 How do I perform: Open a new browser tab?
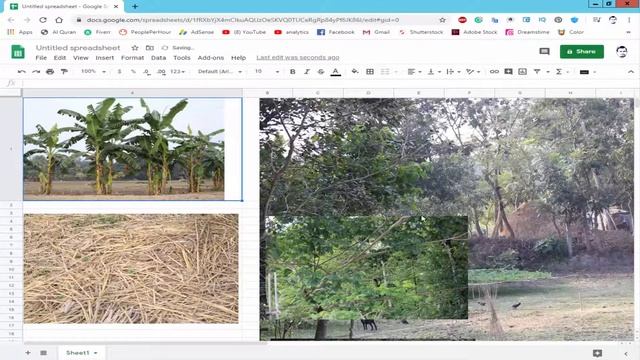(x=135, y=6)
